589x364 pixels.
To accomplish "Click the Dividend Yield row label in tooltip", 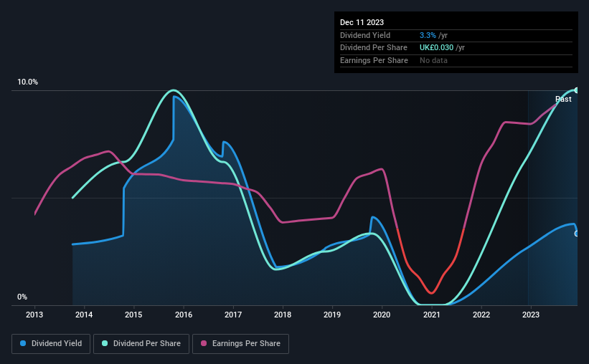I will [x=365, y=35].
